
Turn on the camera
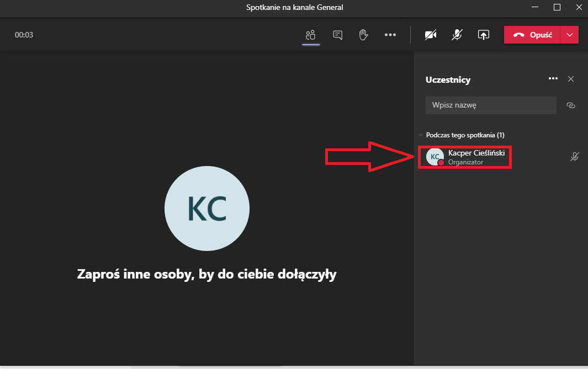click(431, 35)
